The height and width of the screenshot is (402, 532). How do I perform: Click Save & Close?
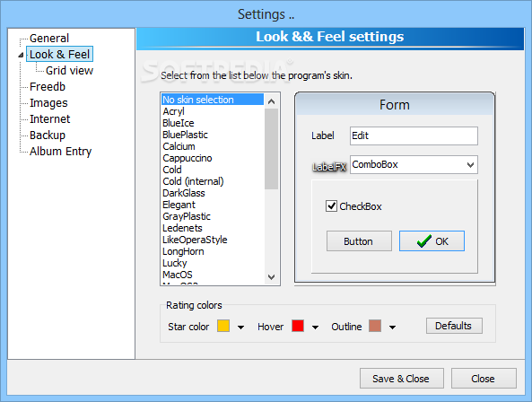click(x=401, y=379)
